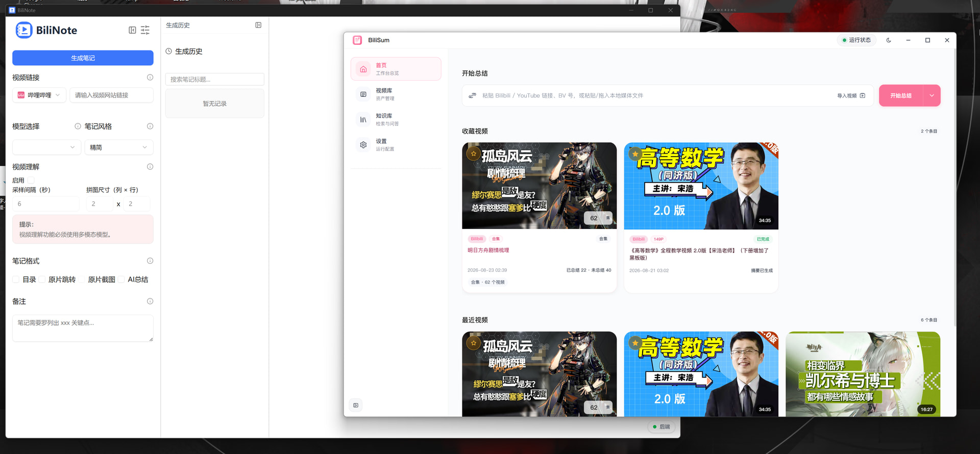Screen dimensions: 980x454
Task: Click the 2 个条目 count label
Action: click(929, 132)
